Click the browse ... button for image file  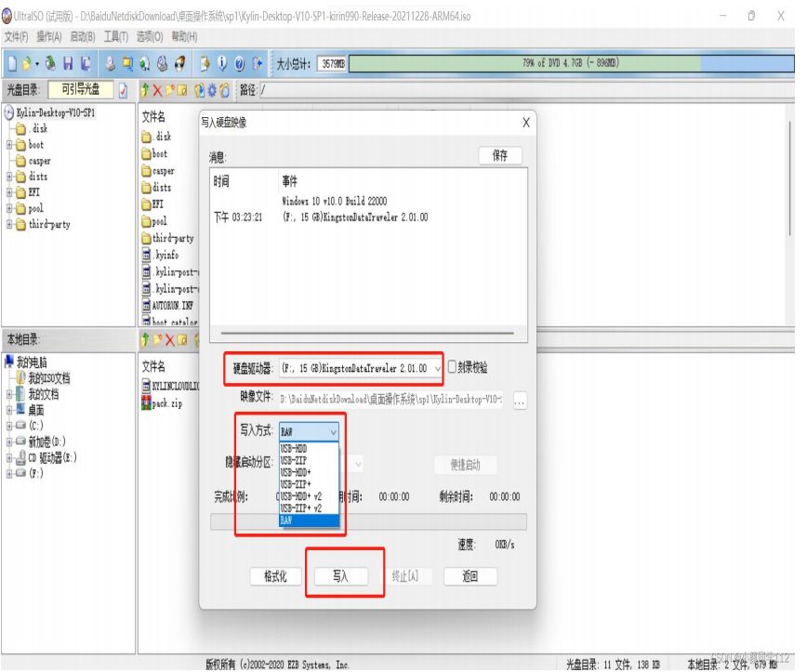520,401
